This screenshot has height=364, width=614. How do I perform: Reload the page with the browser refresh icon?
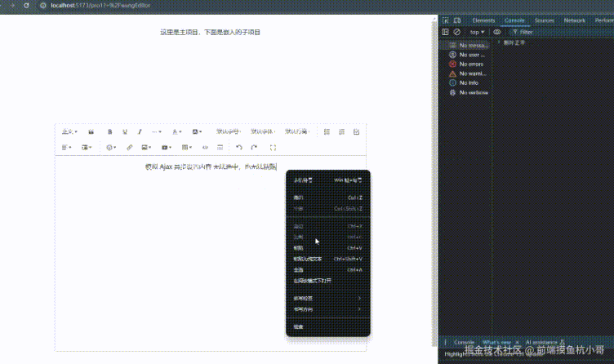(26, 6)
